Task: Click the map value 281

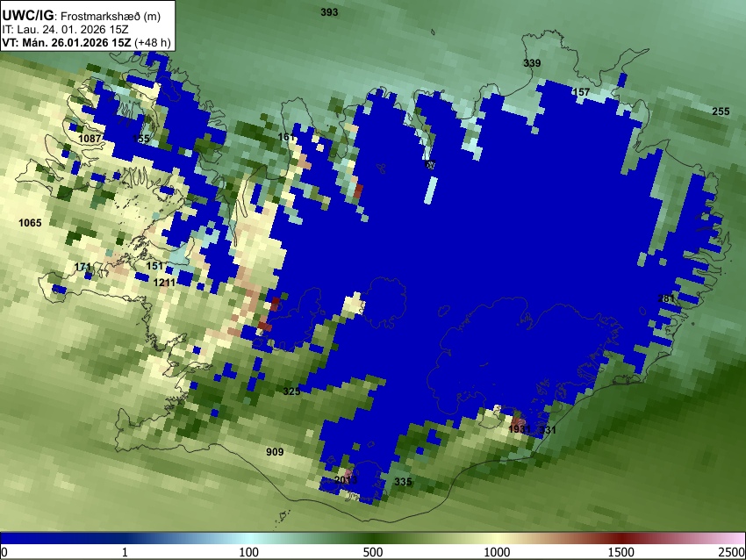Action: 666,298
